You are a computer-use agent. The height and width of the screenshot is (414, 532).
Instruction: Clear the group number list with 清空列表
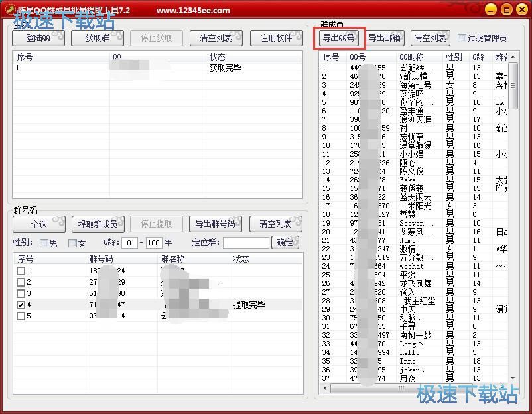pyautogui.click(x=275, y=224)
